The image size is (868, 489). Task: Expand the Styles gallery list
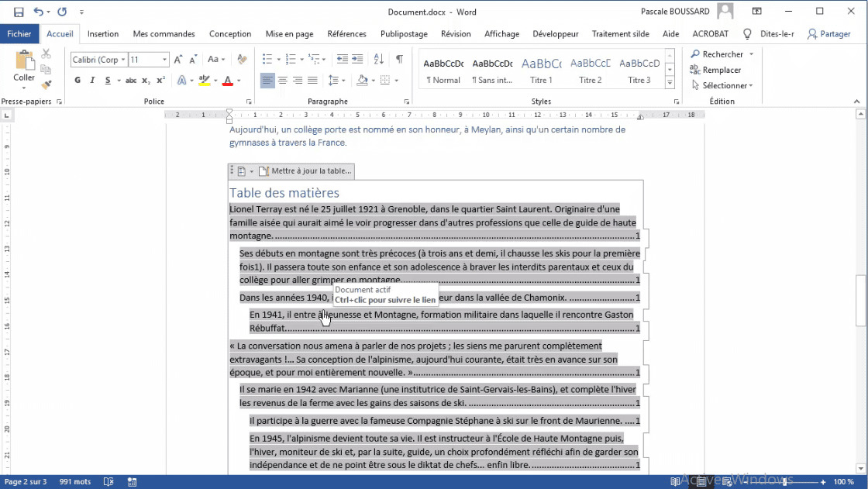670,82
